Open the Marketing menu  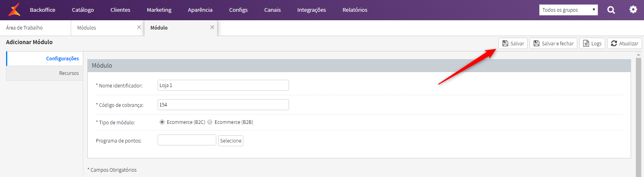pyautogui.click(x=159, y=10)
